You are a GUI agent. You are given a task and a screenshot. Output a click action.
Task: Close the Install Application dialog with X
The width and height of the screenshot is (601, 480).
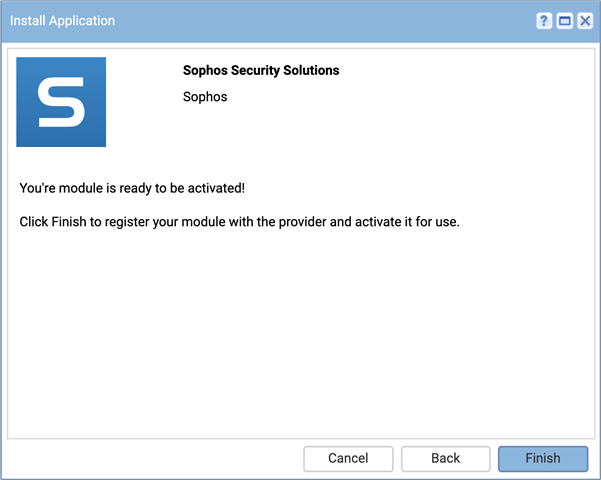click(x=585, y=21)
